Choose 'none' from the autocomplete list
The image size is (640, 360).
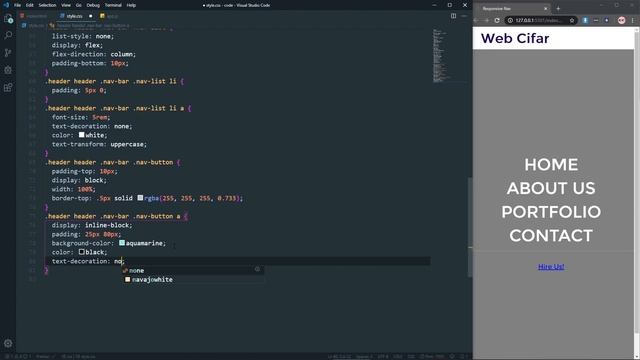[193, 270]
